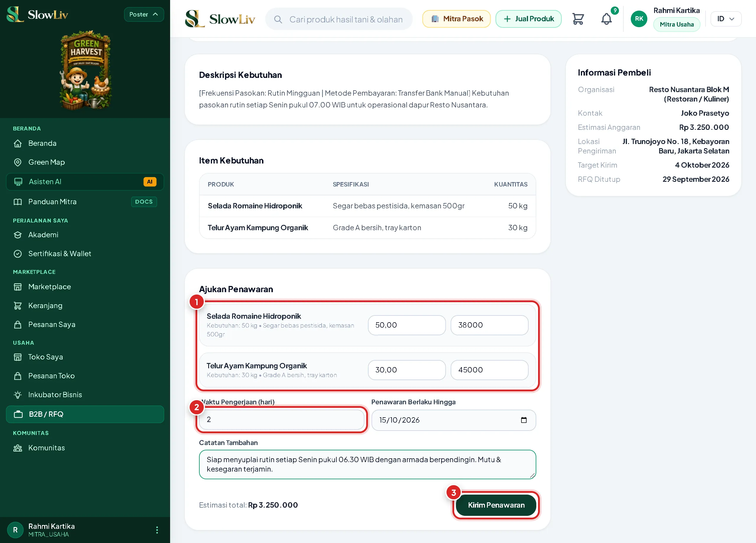Click the Penawaran Berlaku Hingga date field

click(x=453, y=420)
